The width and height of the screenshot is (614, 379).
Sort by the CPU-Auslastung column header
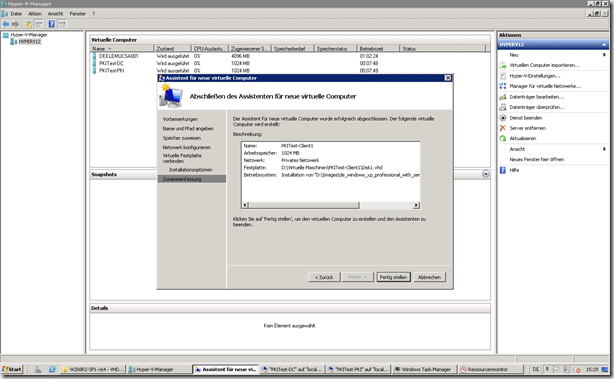(209, 49)
